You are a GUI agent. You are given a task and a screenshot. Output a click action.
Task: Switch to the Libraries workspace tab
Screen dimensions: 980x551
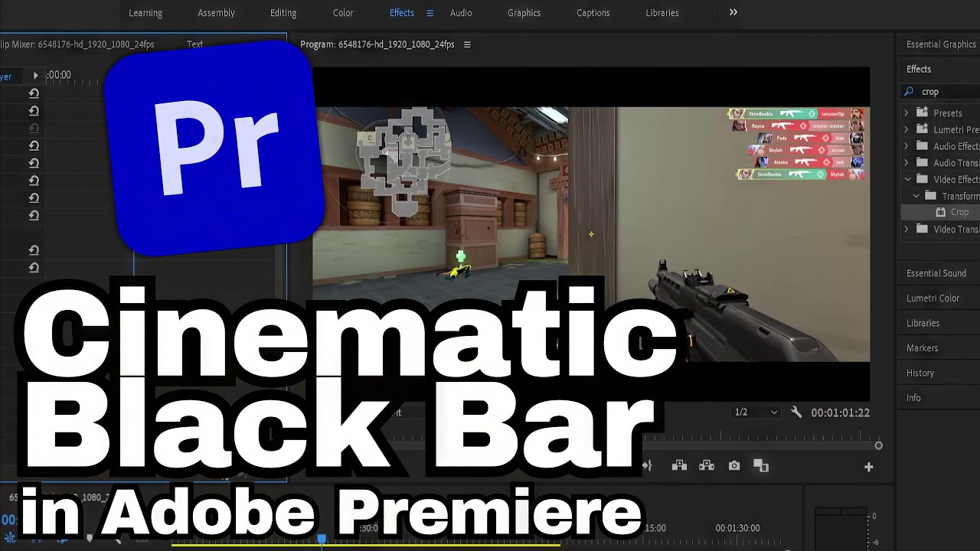point(662,13)
